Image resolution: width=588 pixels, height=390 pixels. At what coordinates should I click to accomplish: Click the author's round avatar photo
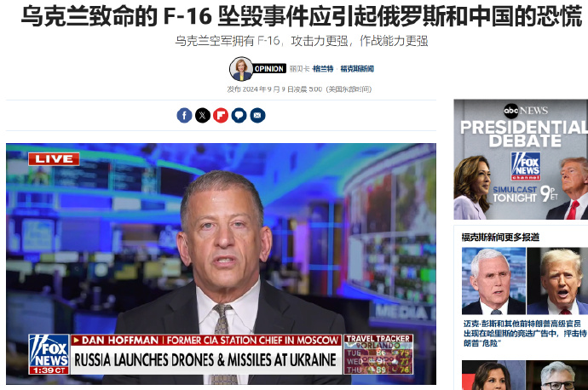point(241,69)
